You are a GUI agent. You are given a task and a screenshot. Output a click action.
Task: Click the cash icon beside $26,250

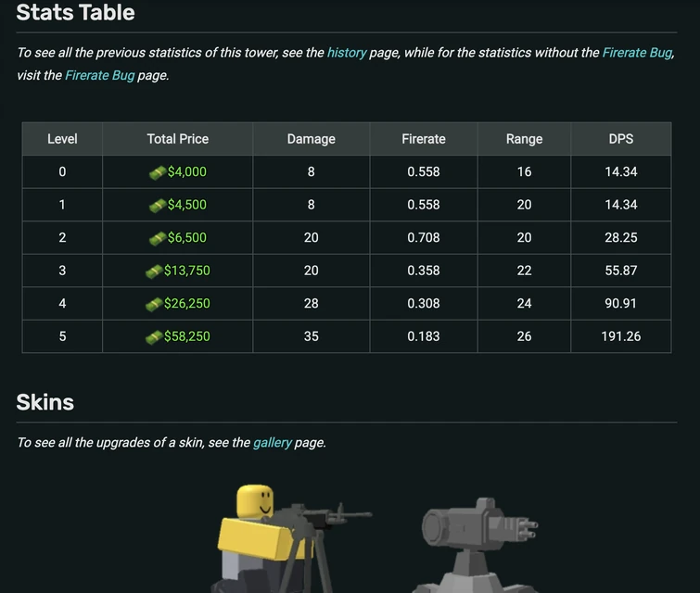tap(153, 304)
